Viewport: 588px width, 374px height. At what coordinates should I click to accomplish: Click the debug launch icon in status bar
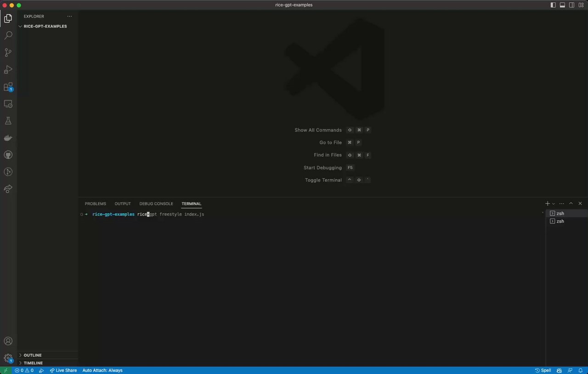41,370
